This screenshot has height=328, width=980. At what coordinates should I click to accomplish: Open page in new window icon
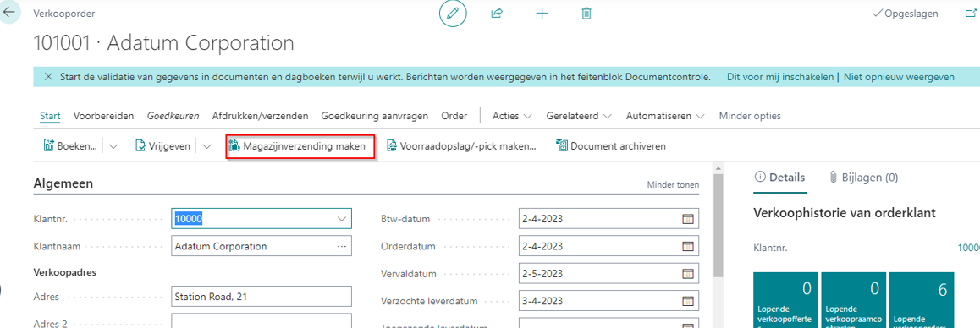(x=971, y=14)
